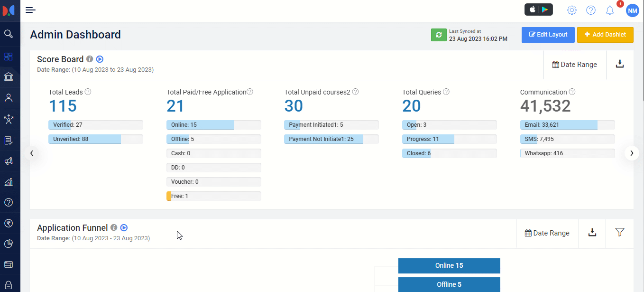Click the Communication value 41,532

[545, 106]
